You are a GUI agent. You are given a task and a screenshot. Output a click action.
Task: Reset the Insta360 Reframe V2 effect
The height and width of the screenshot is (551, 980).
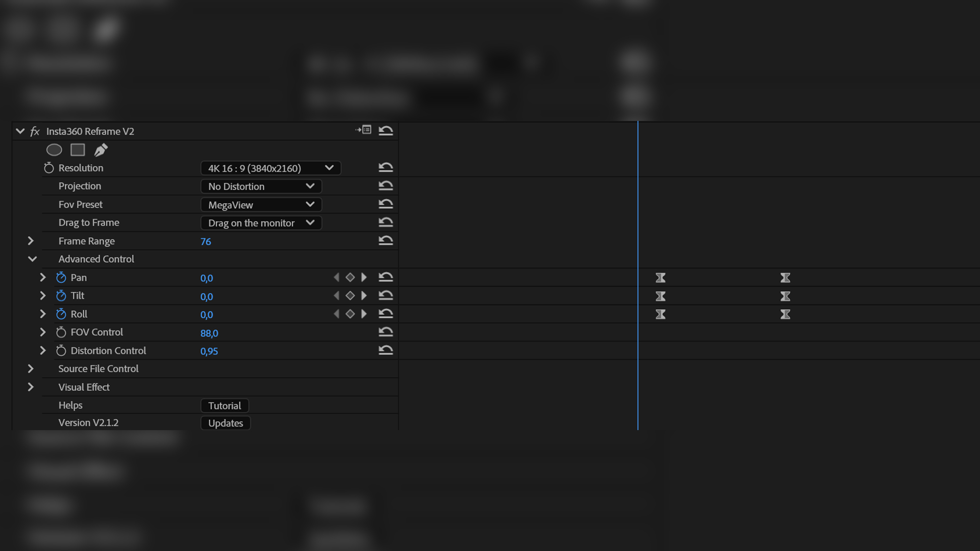pos(385,131)
